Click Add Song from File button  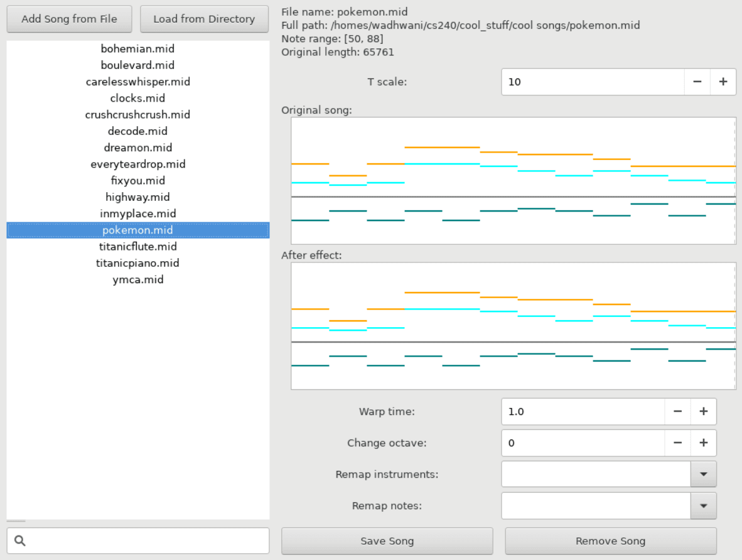[69, 19]
